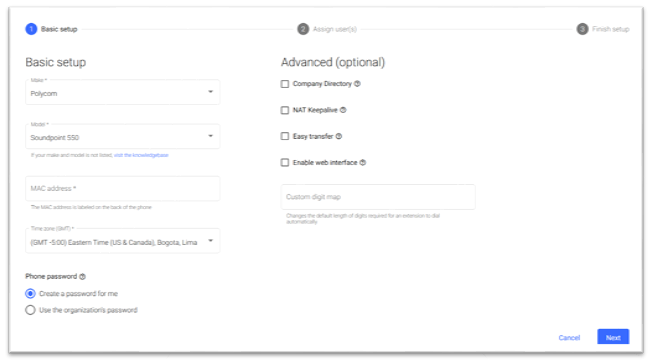Click the step 2 circle icon
Screen dimensions: 650x364
coord(303,29)
